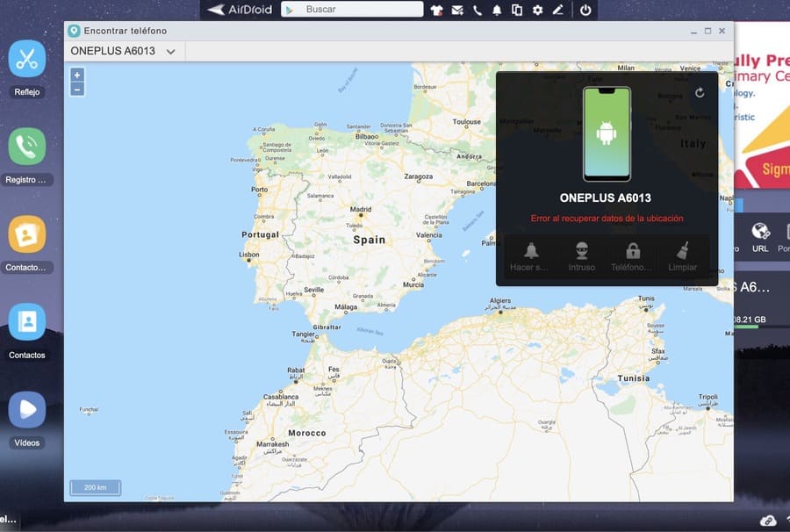Click the Intruso icon
Screen dimensions: 790x532
tap(582, 250)
